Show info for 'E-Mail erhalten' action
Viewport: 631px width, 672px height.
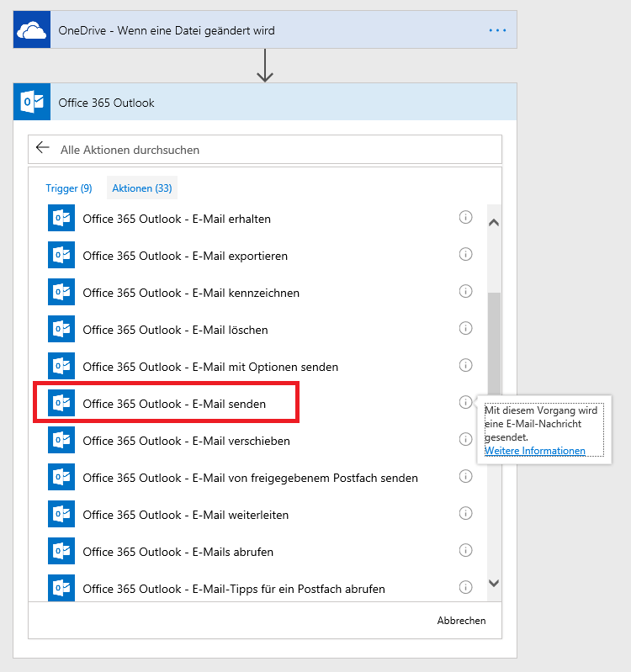point(465,218)
